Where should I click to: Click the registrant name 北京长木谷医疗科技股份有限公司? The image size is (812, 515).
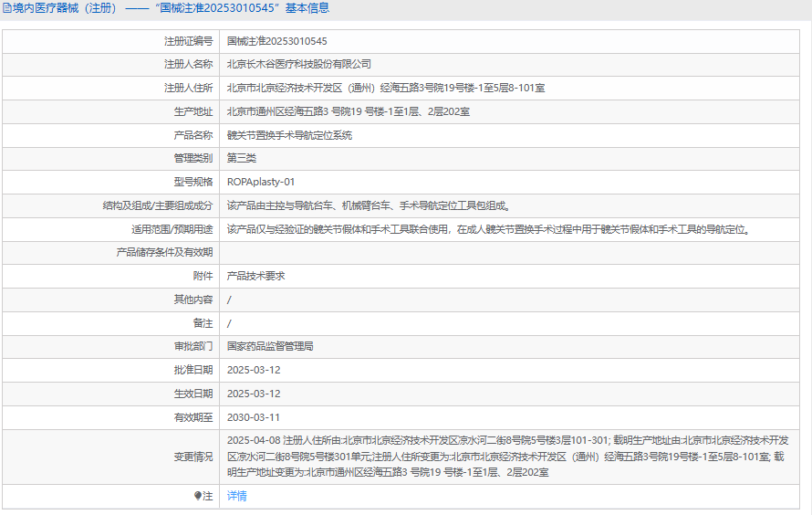298,64
